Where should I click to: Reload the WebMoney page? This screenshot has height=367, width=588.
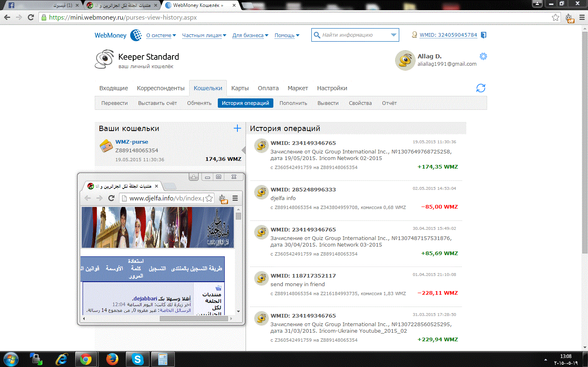coord(31,17)
